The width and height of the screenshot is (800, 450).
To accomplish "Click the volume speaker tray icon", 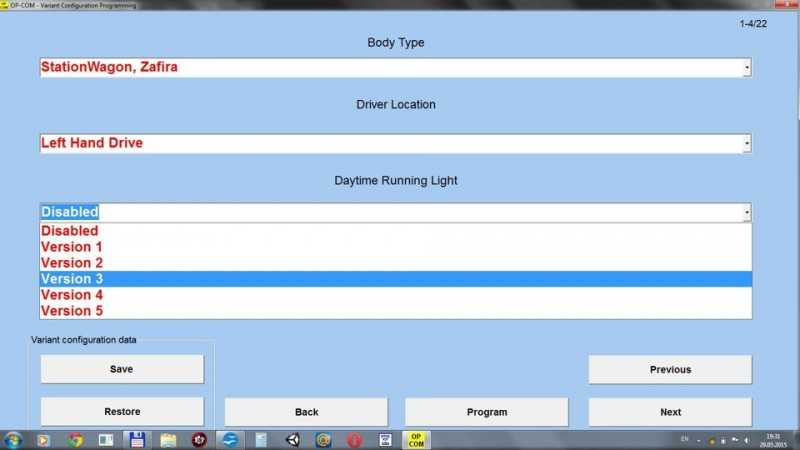I will coord(746,440).
